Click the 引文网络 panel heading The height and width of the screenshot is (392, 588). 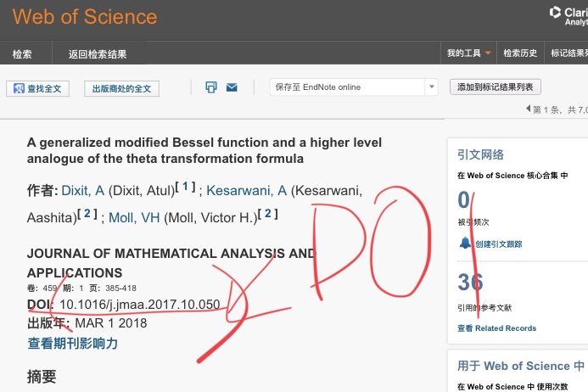point(480,154)
